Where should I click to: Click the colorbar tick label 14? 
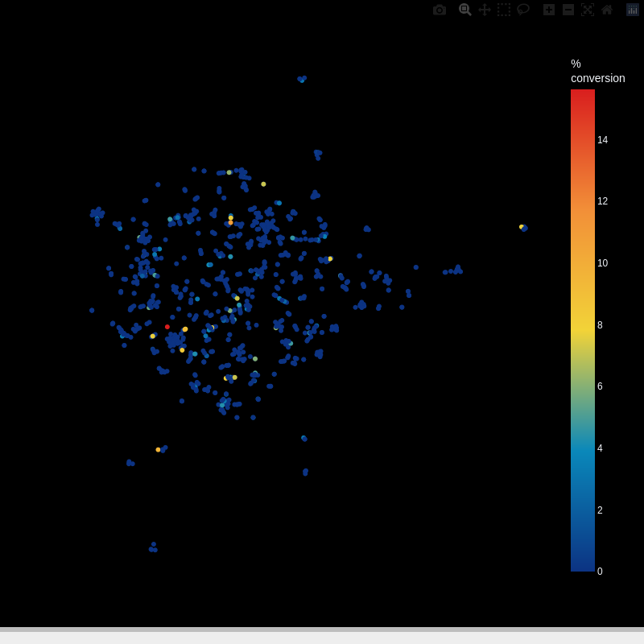click(x=602, y=140)
